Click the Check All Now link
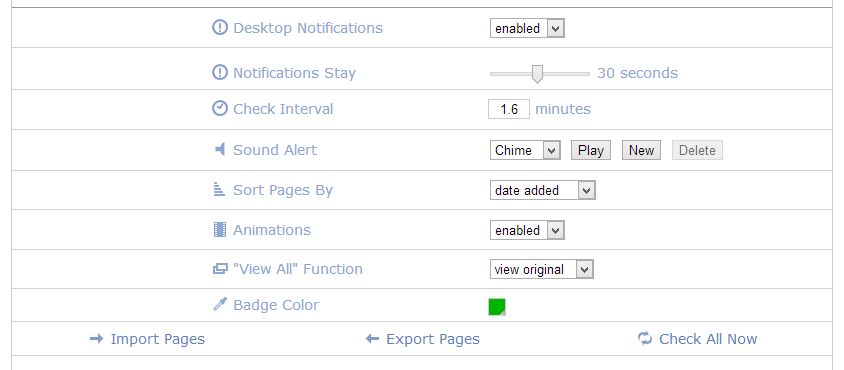844x370 pixels. pyautogui.click(x=697, y=339)
